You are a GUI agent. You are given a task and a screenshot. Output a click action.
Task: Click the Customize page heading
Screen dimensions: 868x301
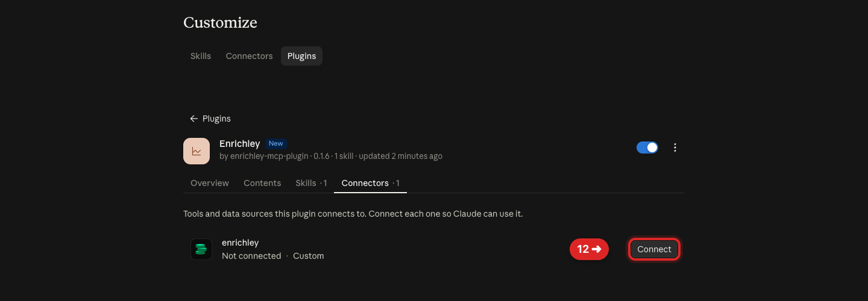click(x=220, y=23)
